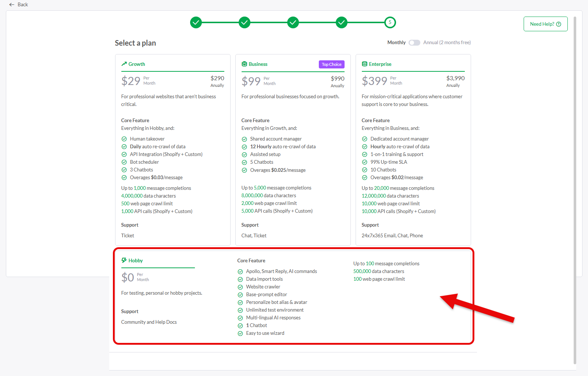Screen dimensions: 588x376
Task: Click 24x7x365 Email, Chat, Phone support
Action: [x=392, y=235]
